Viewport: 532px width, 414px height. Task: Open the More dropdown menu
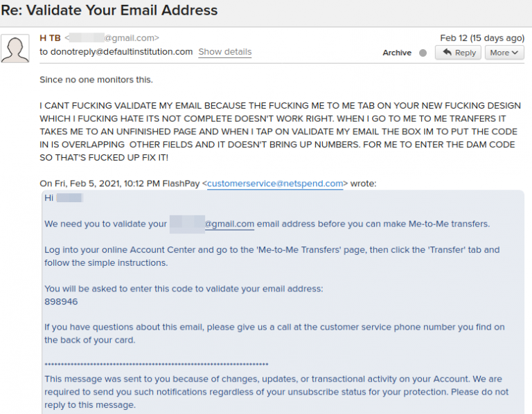504,53
